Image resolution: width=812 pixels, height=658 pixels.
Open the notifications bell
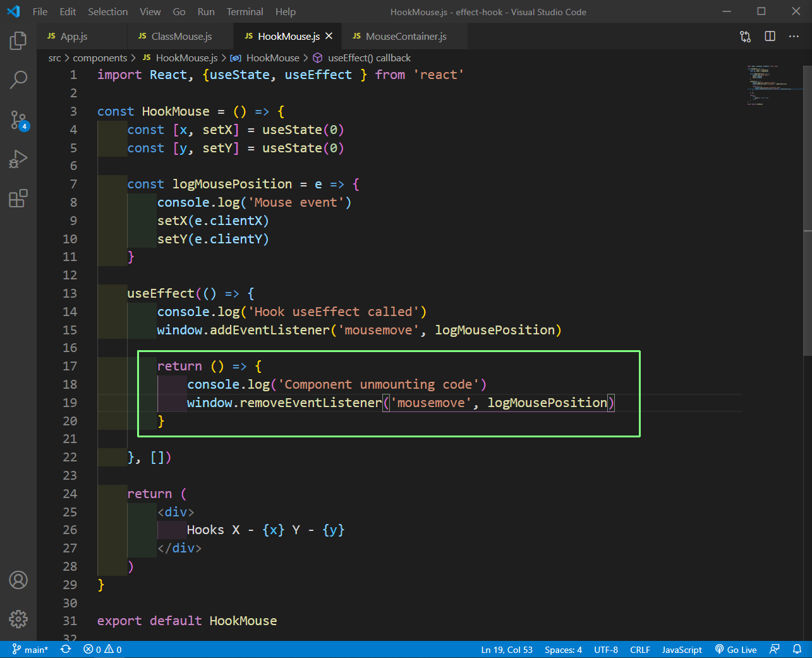coord(797,649)
